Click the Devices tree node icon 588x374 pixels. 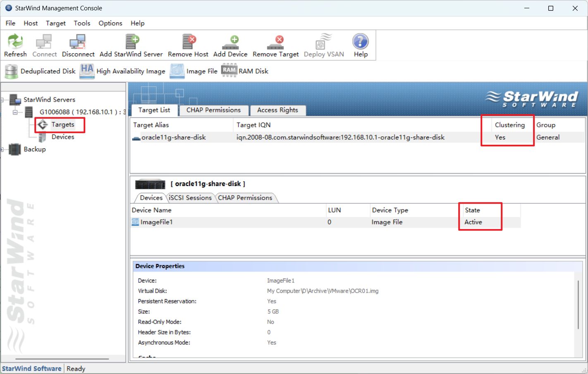point(42,137)
